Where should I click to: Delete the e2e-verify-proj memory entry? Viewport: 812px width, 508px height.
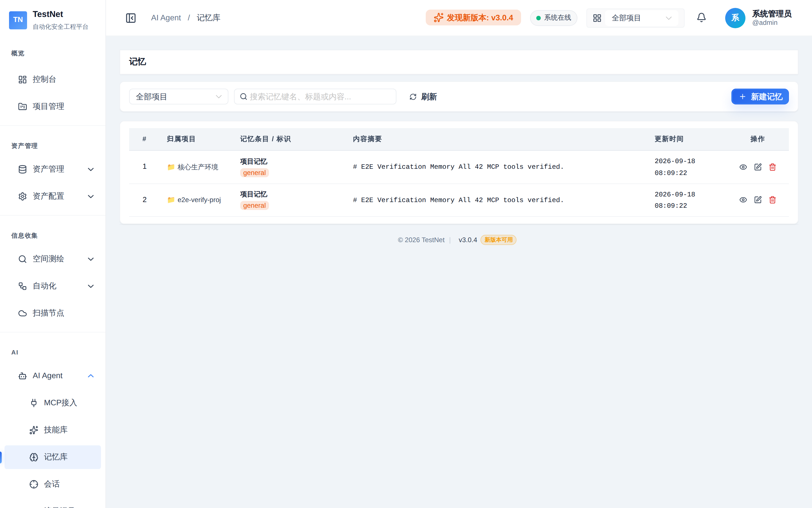(x=773, y=200)
